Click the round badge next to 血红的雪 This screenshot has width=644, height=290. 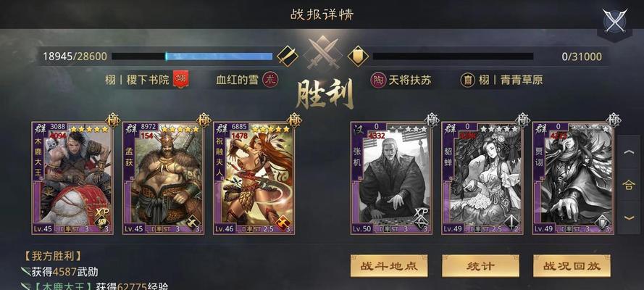pyautogui.click(x=270, y=80)
